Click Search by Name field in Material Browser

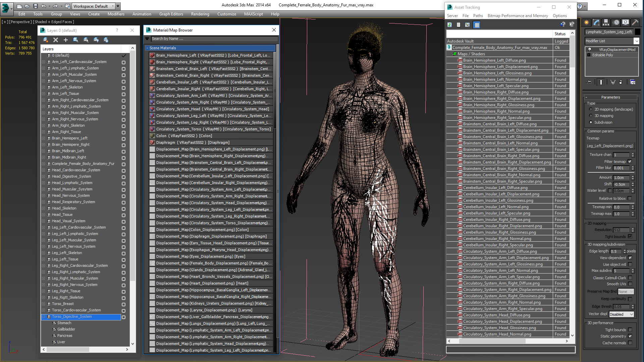pyautogui.click(x=214, y=39)
